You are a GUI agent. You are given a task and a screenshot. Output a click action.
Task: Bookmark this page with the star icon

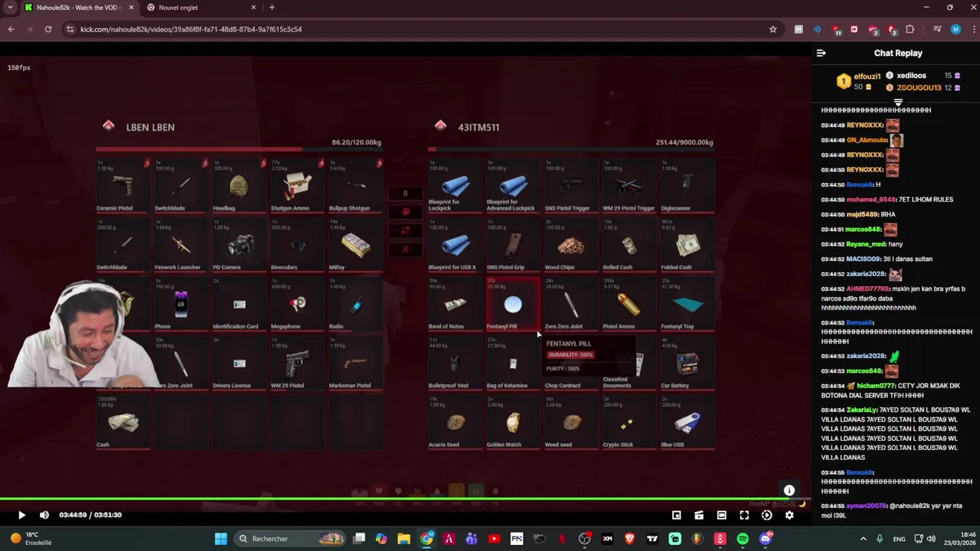pyautogui.click(x=773, y=29)
